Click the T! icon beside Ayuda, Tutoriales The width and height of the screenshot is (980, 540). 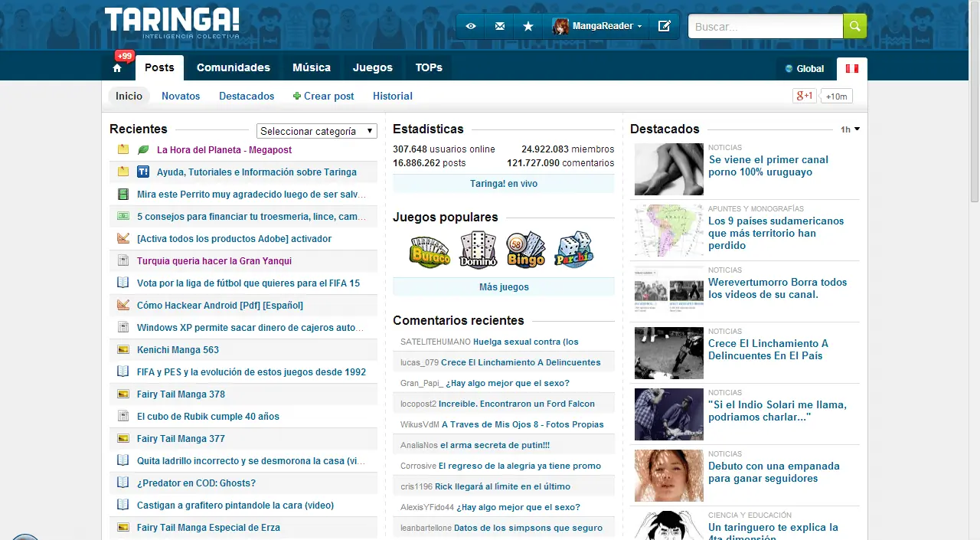point(143,172)
